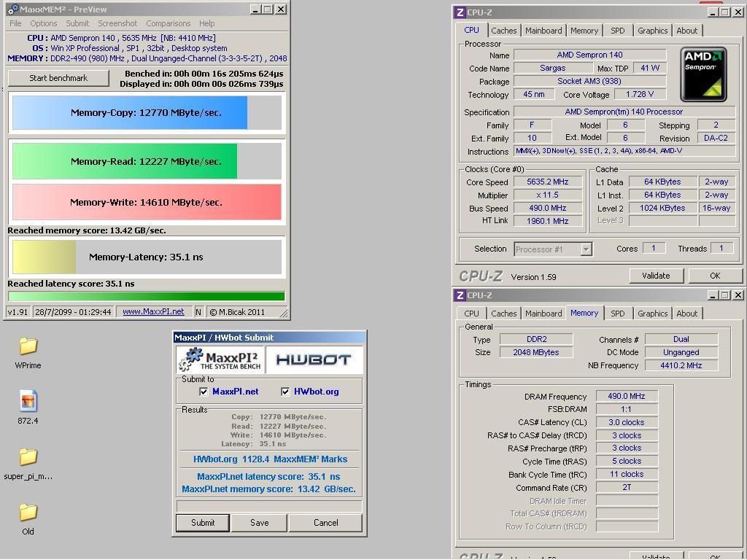Click the Package value Socket AM3 (938)
Screen dimensions: 747x560
(589, 81)
